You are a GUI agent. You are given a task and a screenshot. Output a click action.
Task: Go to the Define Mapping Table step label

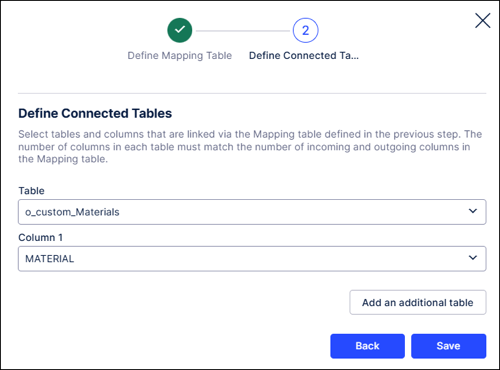tap(180, 55)
